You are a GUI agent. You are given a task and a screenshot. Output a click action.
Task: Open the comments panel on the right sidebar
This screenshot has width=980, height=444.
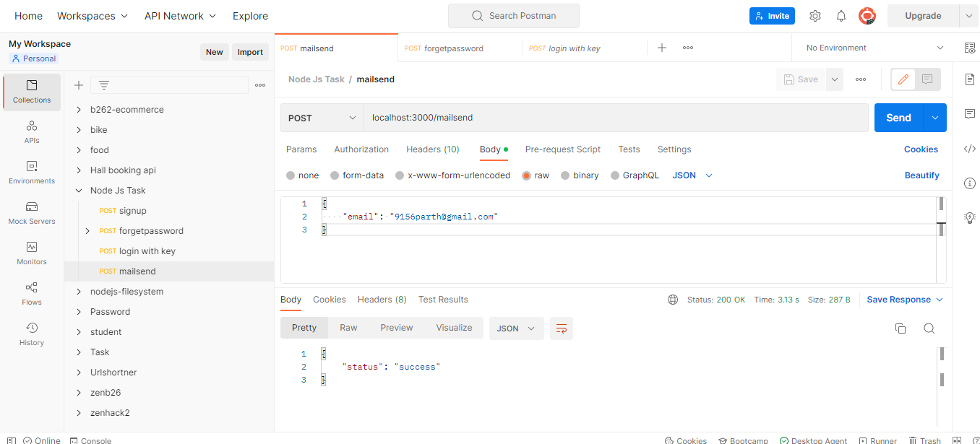coord(970,113)
